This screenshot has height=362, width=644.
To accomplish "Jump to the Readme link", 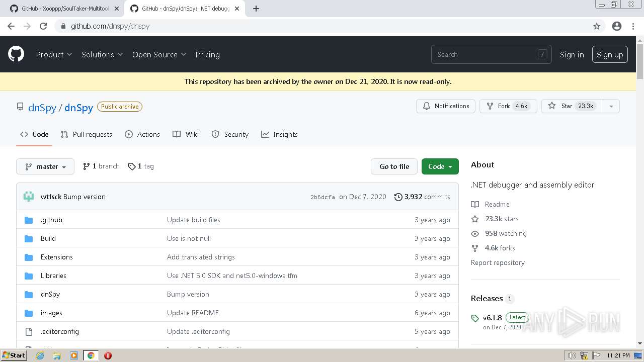I will pos(491,204).
